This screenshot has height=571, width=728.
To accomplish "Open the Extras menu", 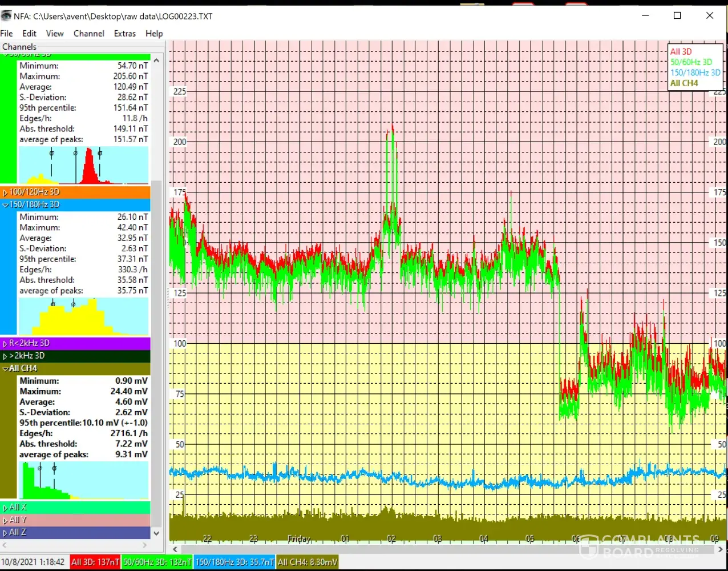I will 124,34.
